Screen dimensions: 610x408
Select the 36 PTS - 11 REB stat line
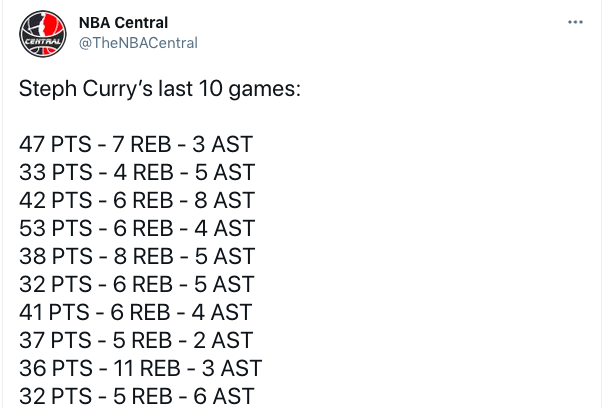pyautogui.click(x=140, y=368)
